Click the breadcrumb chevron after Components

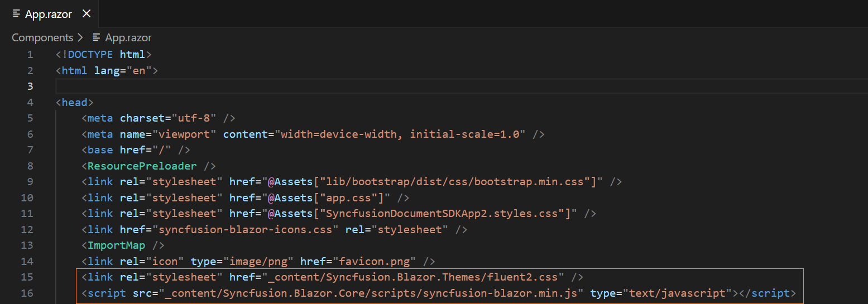tap(81, 37)
